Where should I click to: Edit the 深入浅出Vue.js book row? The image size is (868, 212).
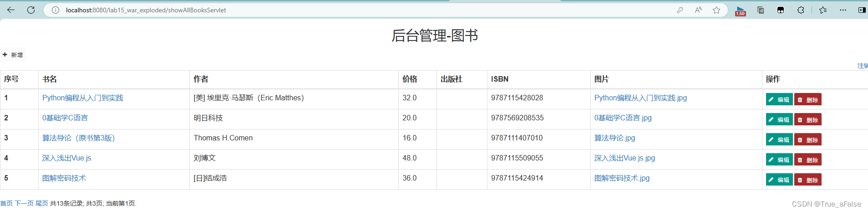779,160
